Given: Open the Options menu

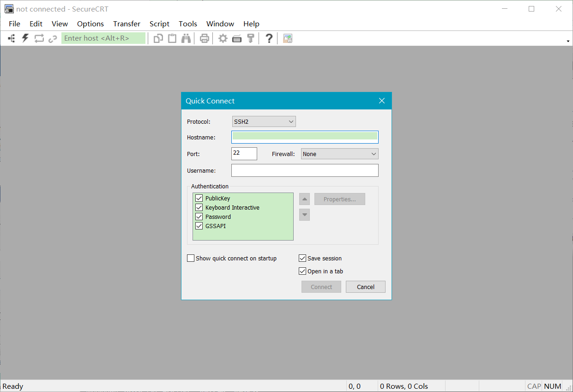Looking at the screenshot, I should (90, 24).
